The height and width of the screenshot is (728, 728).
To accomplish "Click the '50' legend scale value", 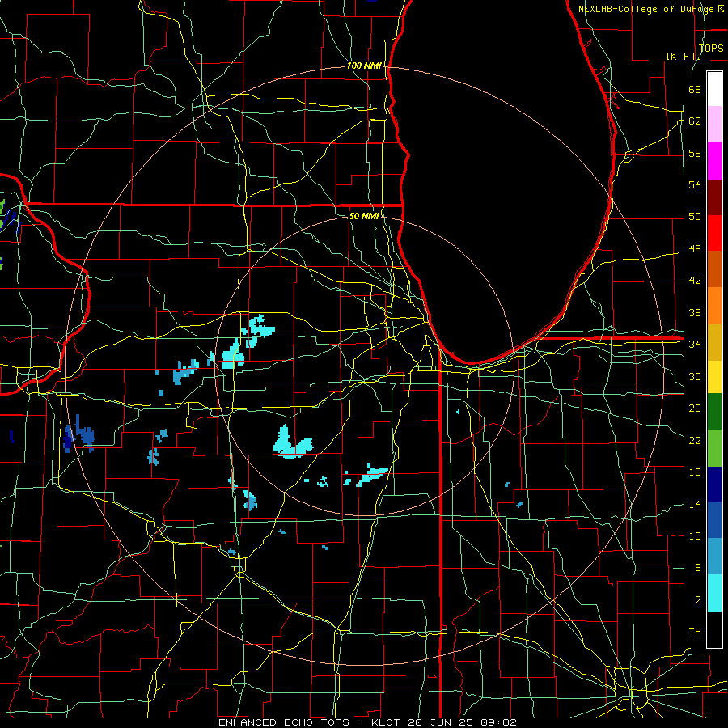I will [695, 217].
